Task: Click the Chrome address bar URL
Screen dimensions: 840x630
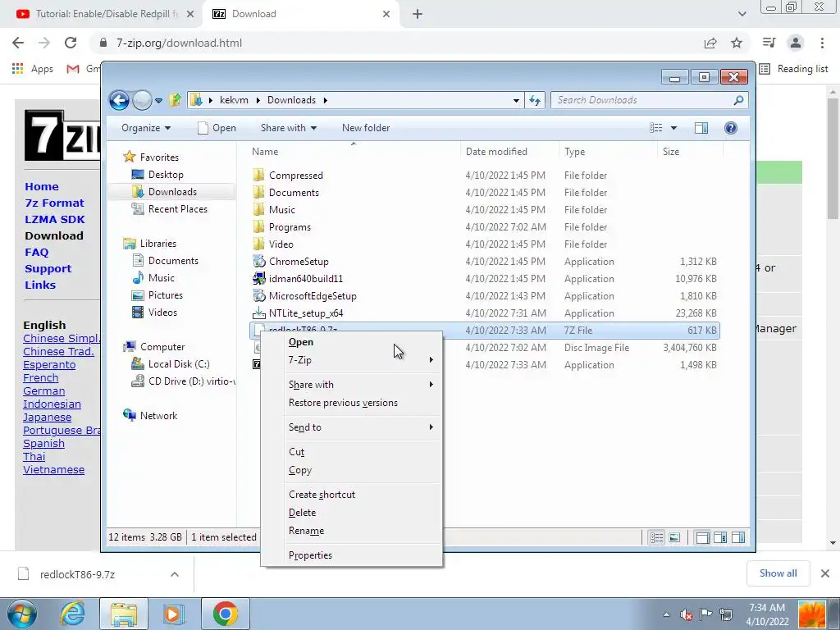Action: (x=179, y=43)
